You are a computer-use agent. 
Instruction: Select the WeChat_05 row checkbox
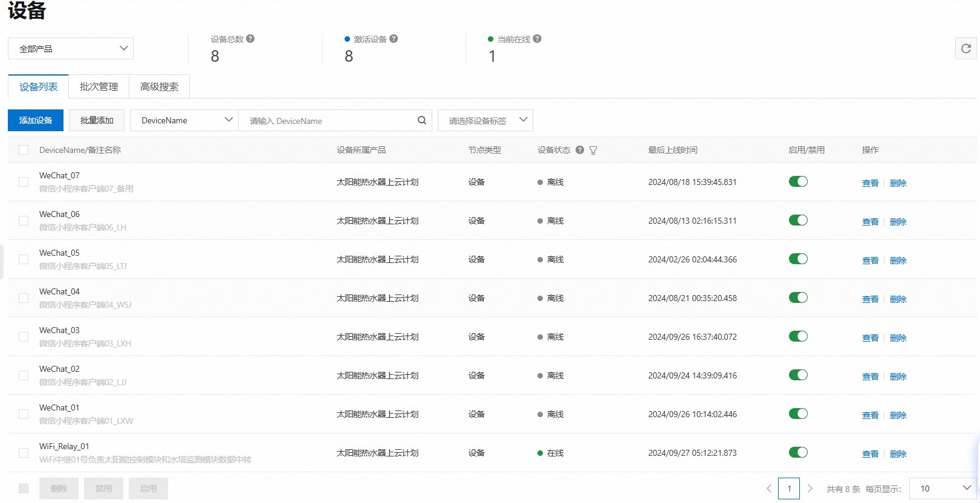(24, 259)
